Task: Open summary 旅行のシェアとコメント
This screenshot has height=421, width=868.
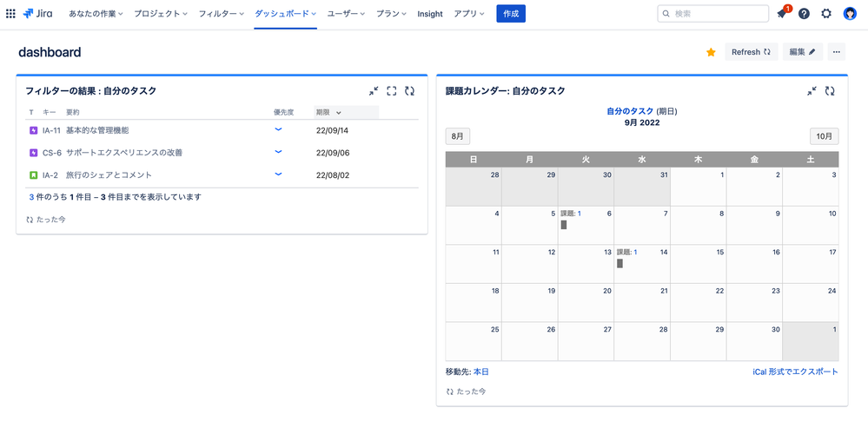Action: pos(109,175)
